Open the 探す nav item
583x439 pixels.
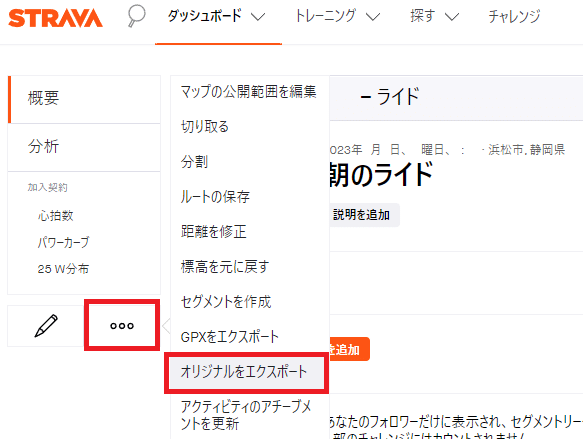[x=423, y=16]
